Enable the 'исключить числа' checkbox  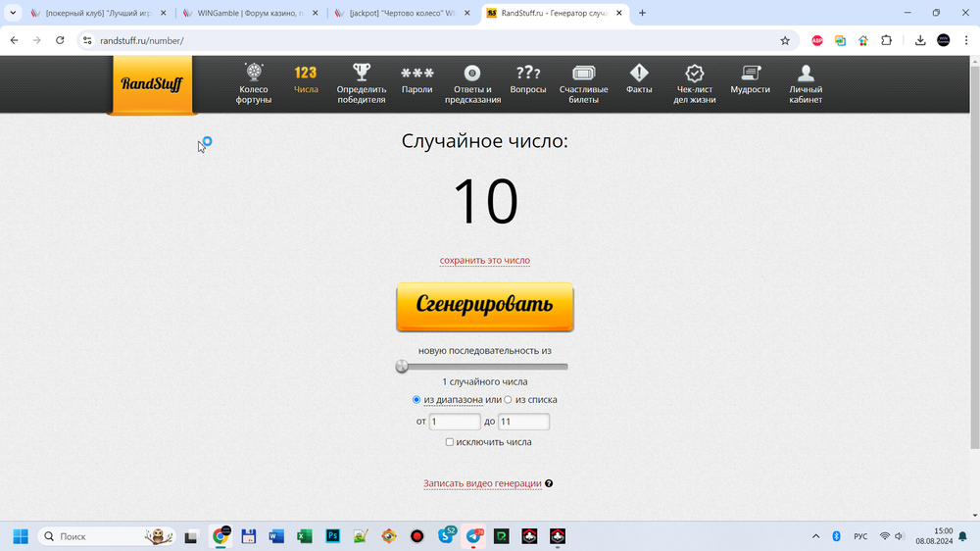(450, 442)
